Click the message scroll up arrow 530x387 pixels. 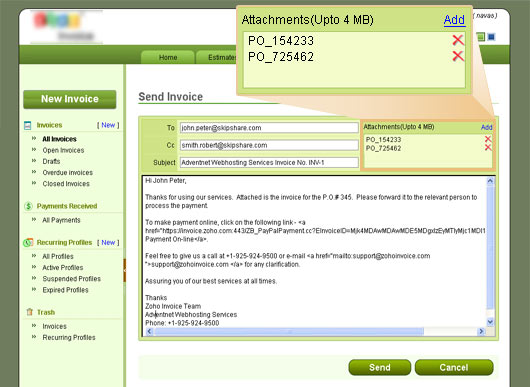[x=490, y=181]
